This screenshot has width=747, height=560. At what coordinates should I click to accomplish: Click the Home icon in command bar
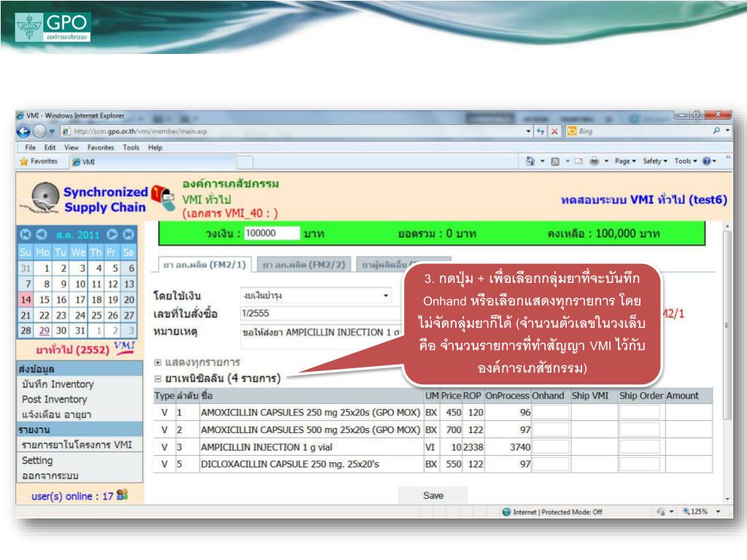[530, 161]
